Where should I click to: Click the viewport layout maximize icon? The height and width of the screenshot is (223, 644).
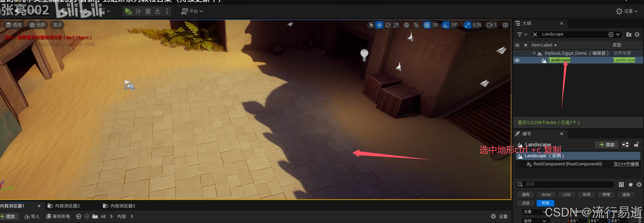505,25
